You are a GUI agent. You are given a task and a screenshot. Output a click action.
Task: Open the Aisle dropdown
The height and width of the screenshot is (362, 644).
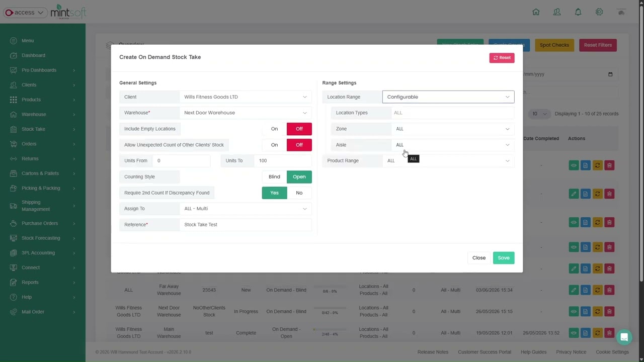pos(453,145)
